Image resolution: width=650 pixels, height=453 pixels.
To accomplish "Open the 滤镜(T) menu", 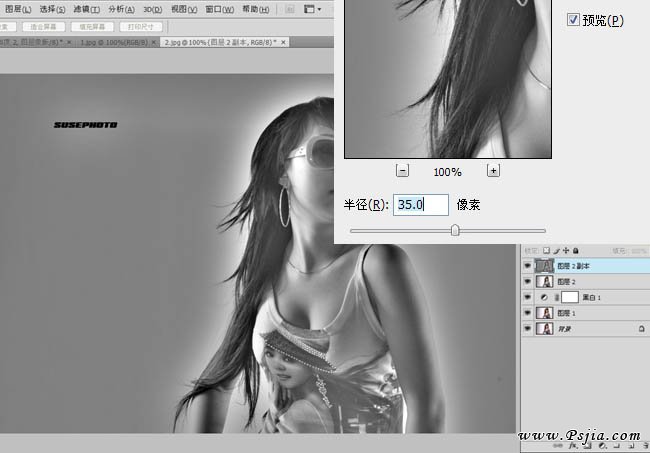I will 86,9.
